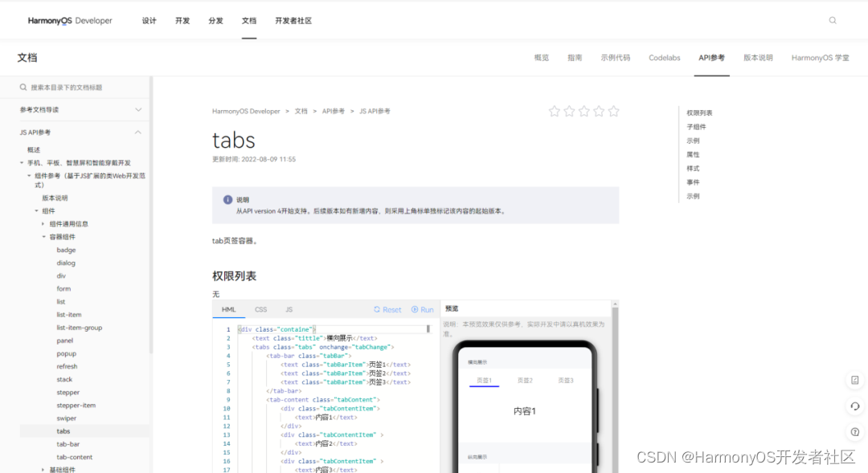The height and width of the screenshot is (473, 868).
Task: Select 页签2 tab in phone preview
Action: [x=525, y=381]
